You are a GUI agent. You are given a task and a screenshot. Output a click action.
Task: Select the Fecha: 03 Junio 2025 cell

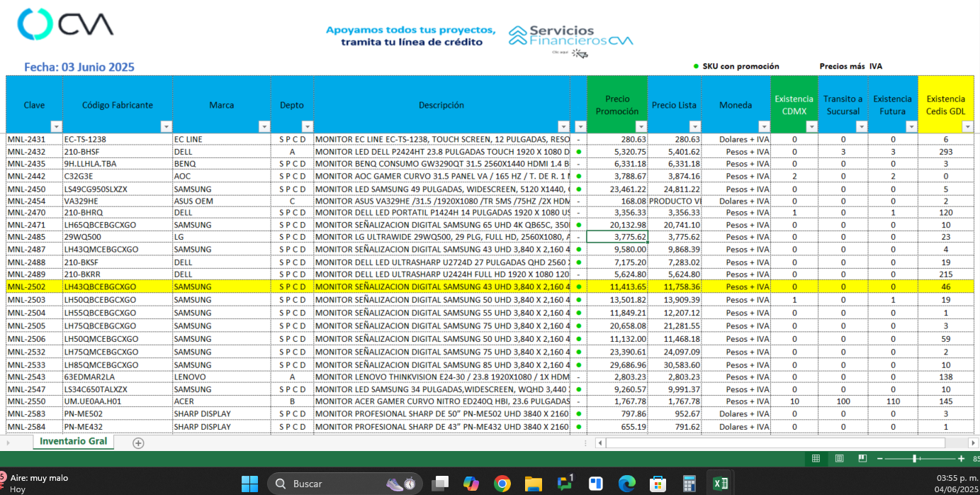[x=79, y=67]
